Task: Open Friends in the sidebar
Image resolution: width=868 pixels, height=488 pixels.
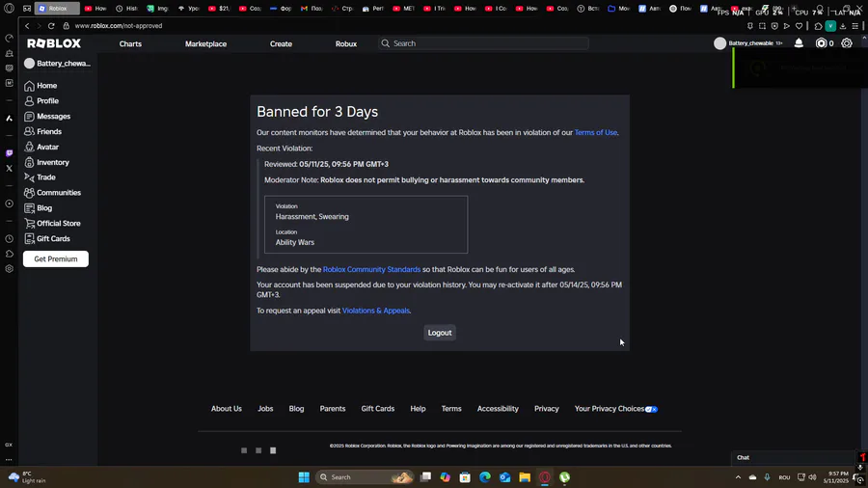Action: coord(42,132)
